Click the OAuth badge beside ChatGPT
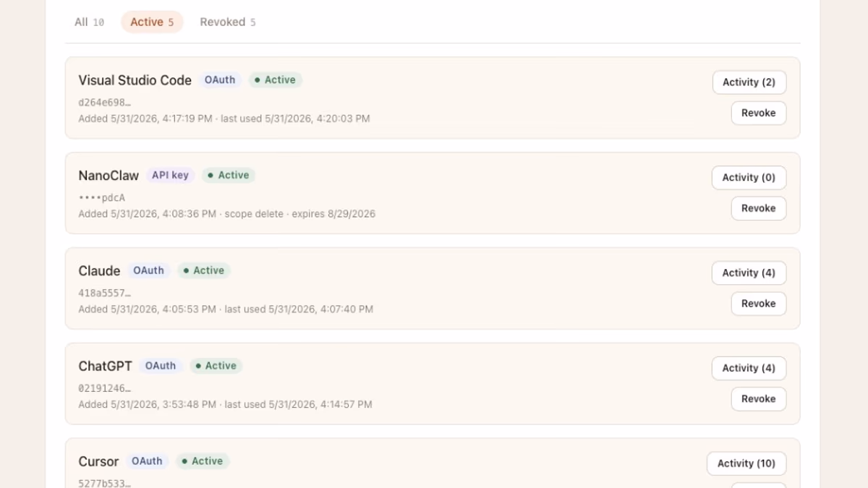The height and width of the screenshot is (488, 868). point(161,367)
